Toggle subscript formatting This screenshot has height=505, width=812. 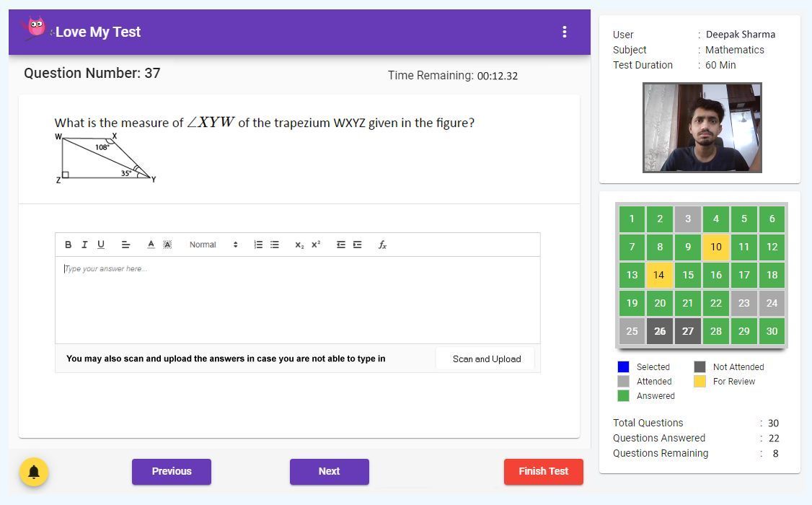pyautogui.click(x=299, y=245)
